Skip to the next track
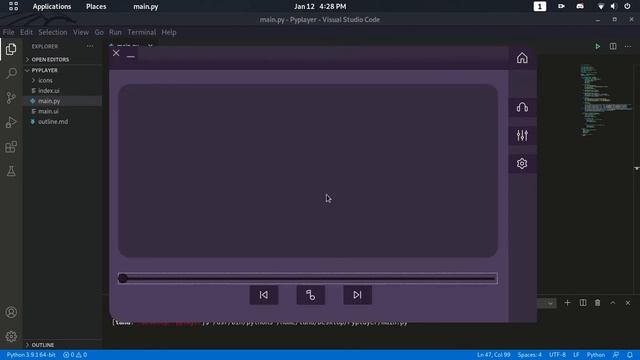 click(357, 295)
